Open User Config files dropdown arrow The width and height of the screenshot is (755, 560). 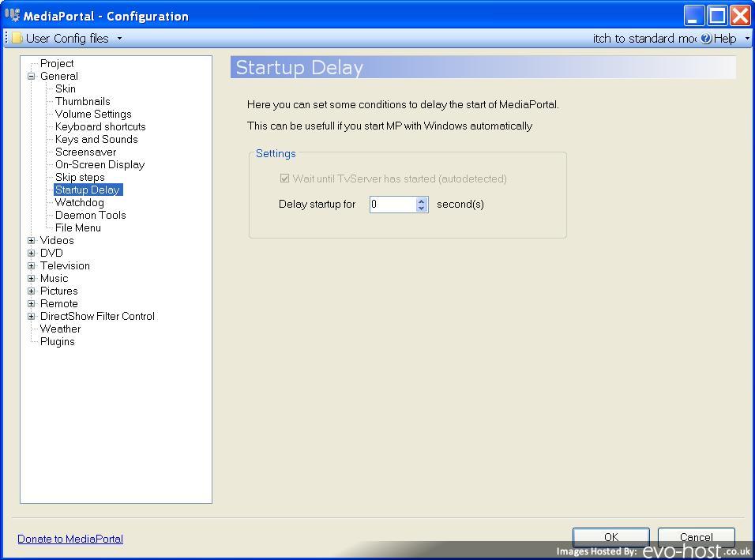(x=119, y=39)
